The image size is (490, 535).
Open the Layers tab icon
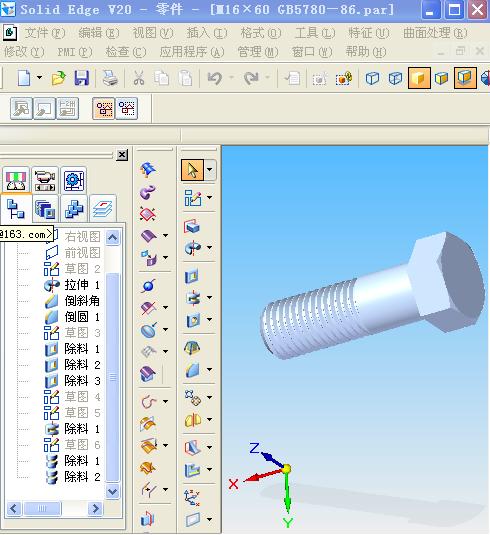pos(103,209)
